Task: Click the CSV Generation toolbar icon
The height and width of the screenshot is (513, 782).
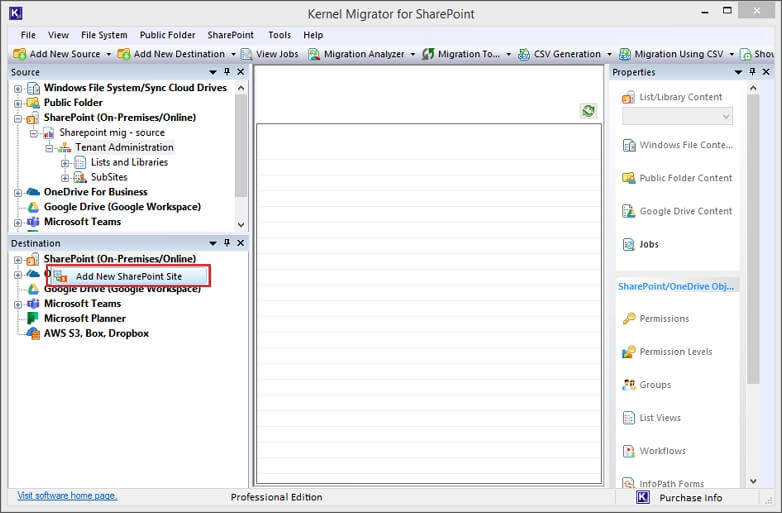Action: pos(524,54)
